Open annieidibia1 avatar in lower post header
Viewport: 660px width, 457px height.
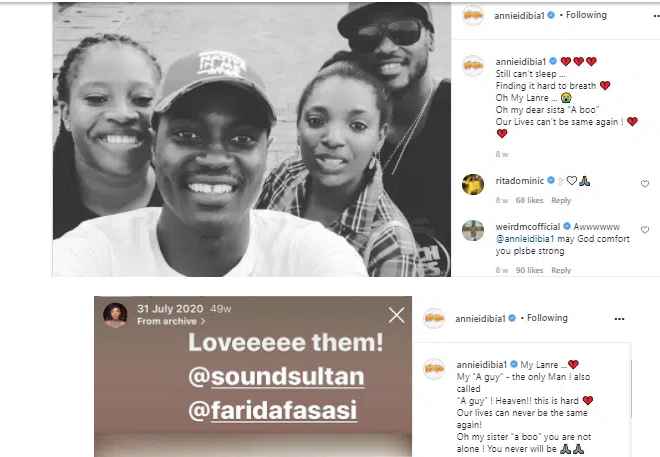coord(434,319)
